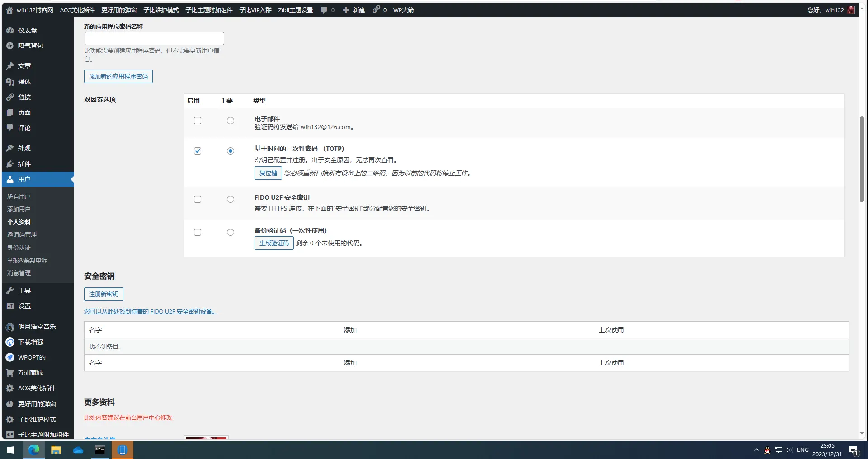
Task: Uncheck the TOTP enabled checkbox
Action: coord(198,151)
